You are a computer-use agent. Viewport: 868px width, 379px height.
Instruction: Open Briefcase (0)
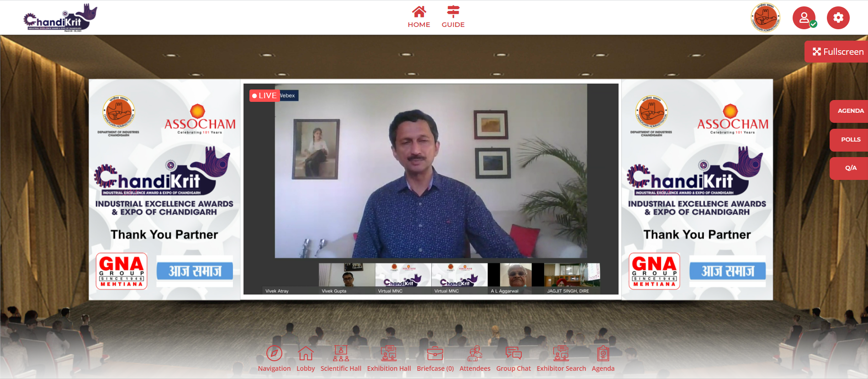(x=435, y=353)
